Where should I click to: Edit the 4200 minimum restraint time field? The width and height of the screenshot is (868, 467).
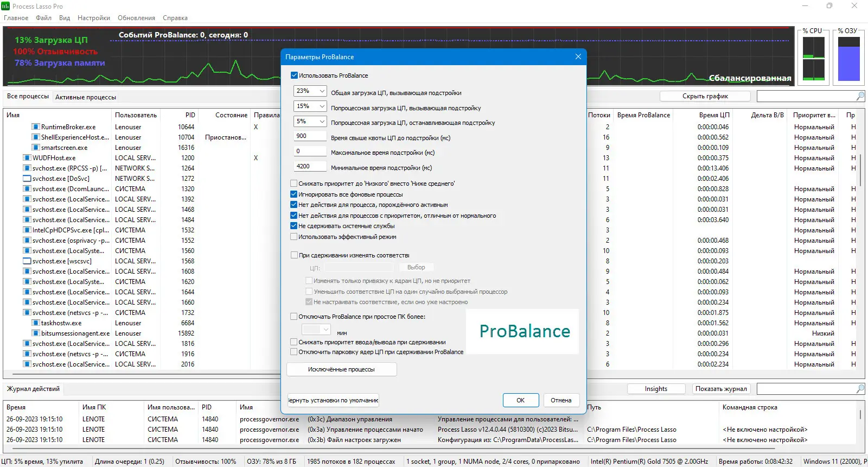310,167
